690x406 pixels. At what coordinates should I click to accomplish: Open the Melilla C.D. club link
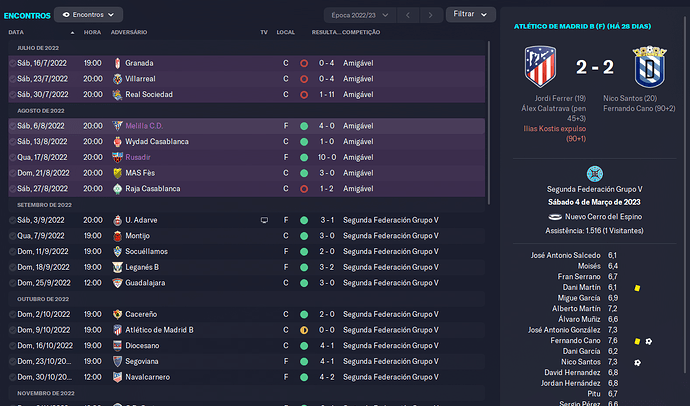[x=144, y=126]
